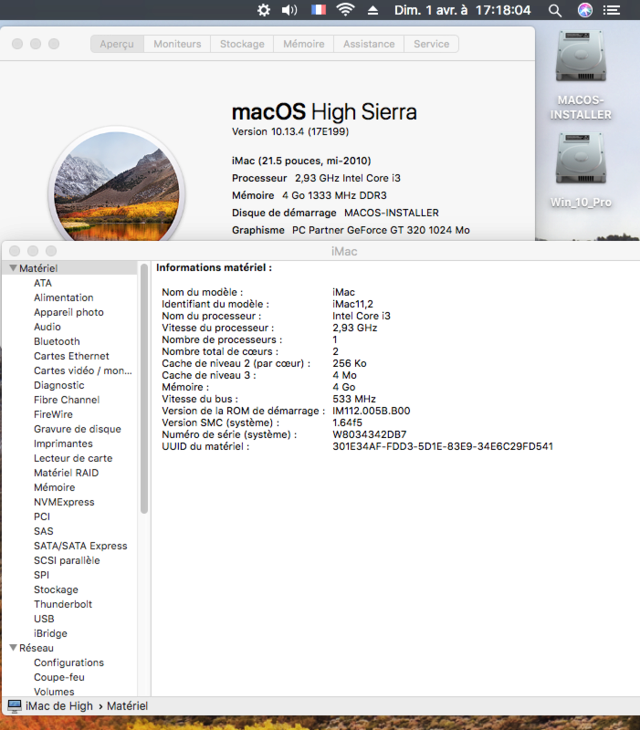Click the sidebar vertical scrollbar
The width and height of the screenshot is (640, 730).
144,389
